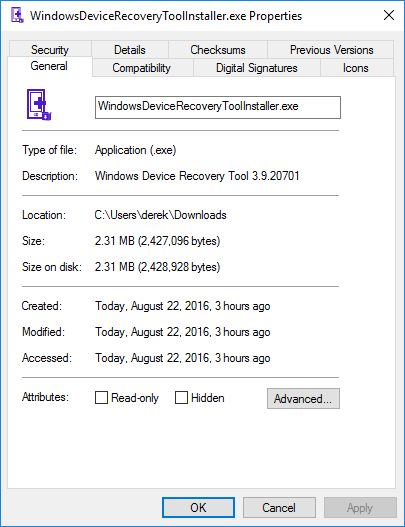View the Icons tab
The height and width of the screenshot is (527, 405).
356,68
